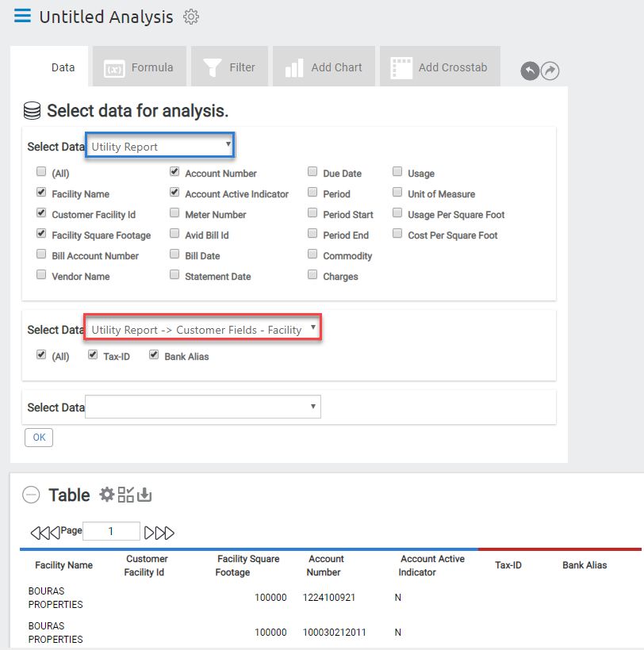Uncheck Account Number checkbox

coord(174,172)
